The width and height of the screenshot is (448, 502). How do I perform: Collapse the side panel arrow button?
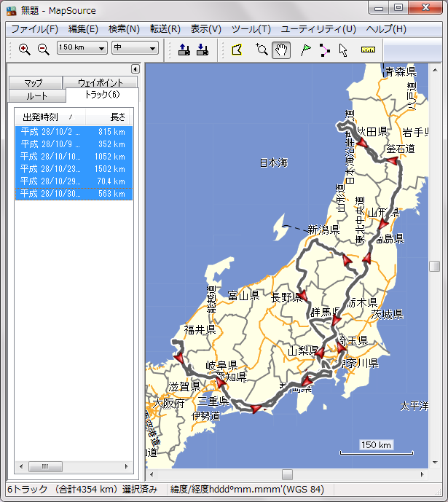coord(135,68)
